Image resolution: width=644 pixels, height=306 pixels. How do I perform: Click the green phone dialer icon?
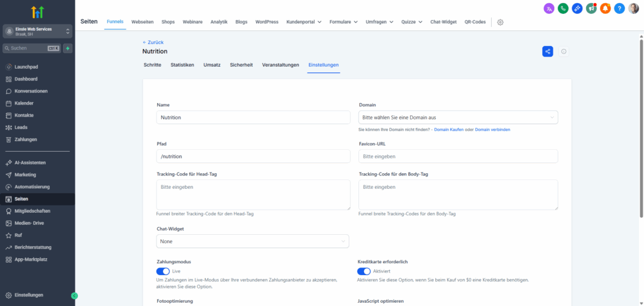click(563, 8)
